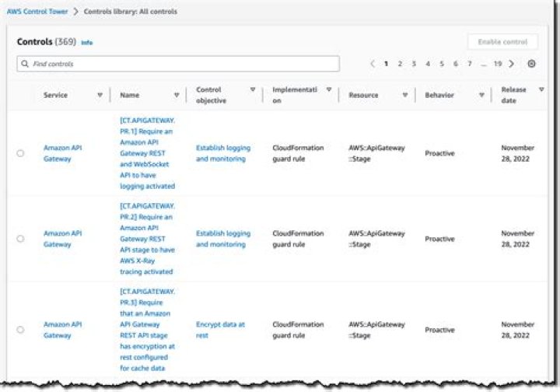Sort by Service column arrow
This screenshot has height=392, width=560.
[x=100, y=95]
